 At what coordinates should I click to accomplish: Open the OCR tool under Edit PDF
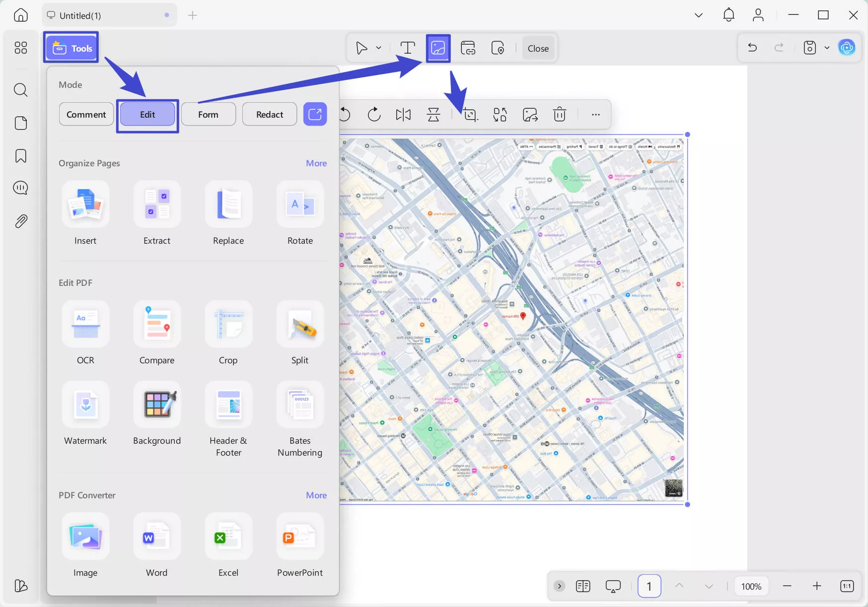coord(85,333)
